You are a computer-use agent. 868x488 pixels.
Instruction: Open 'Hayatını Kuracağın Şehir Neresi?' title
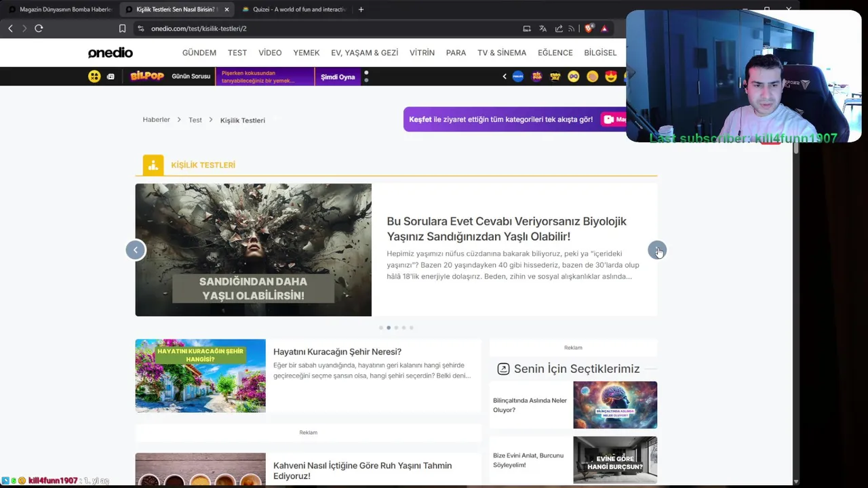click(337, 352)
